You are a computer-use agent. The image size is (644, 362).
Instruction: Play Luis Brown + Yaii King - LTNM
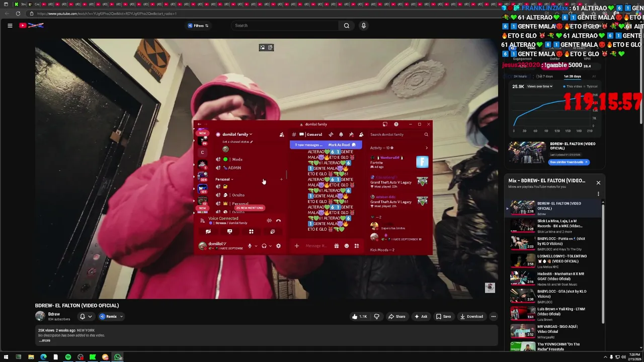coord(553,313)
